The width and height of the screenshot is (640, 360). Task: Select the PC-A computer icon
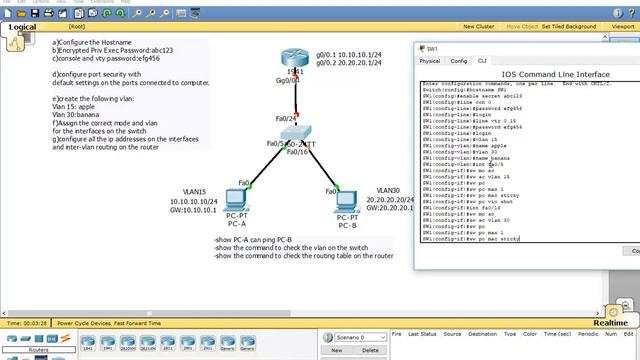coord(236,200)
